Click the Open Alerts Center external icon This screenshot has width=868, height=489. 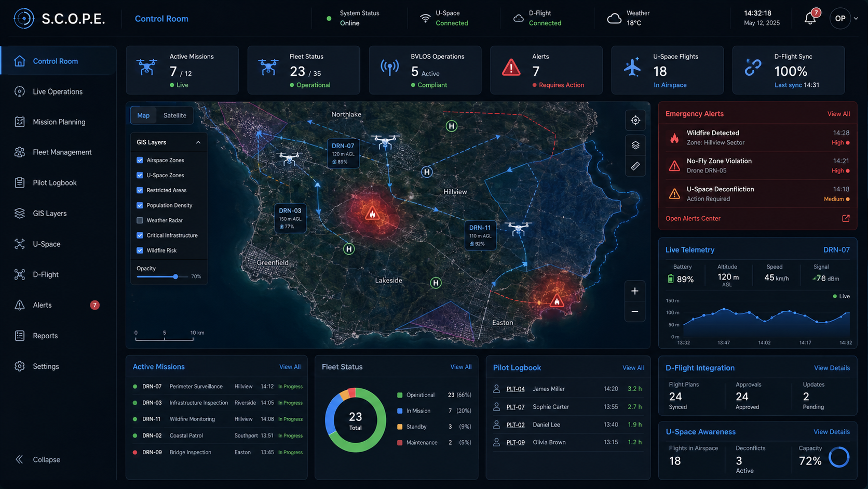coord(846,218)
